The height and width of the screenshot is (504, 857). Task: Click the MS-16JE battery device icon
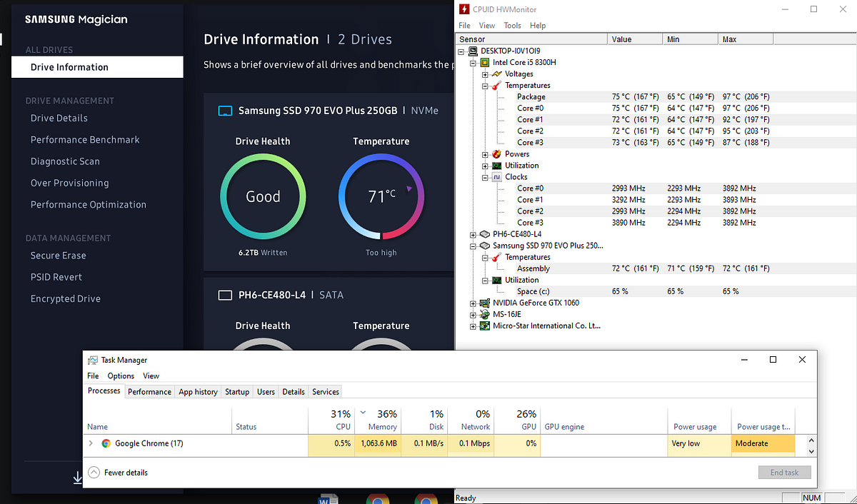coord(485,314)
